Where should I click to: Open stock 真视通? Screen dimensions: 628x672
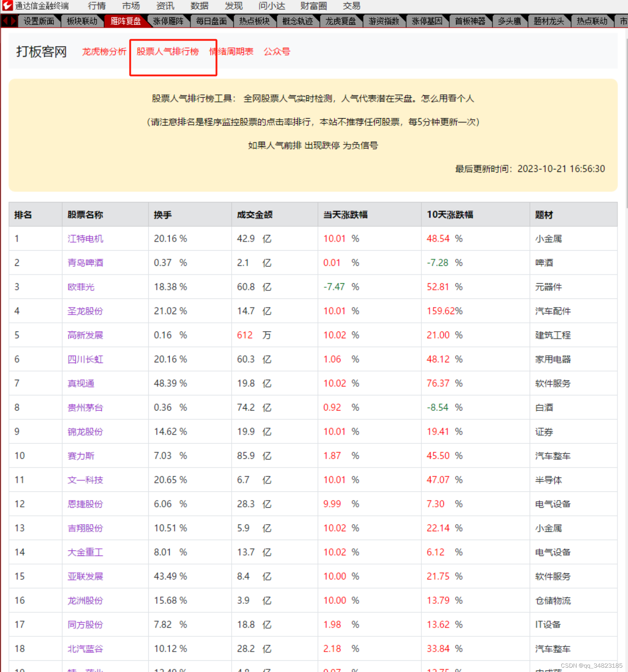tap(81, 383)
